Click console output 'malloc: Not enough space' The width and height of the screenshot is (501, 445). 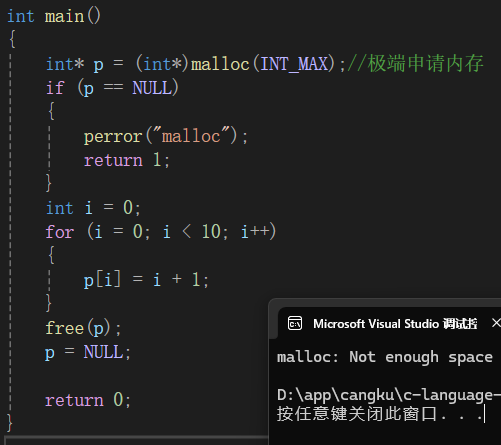point(385,357)
